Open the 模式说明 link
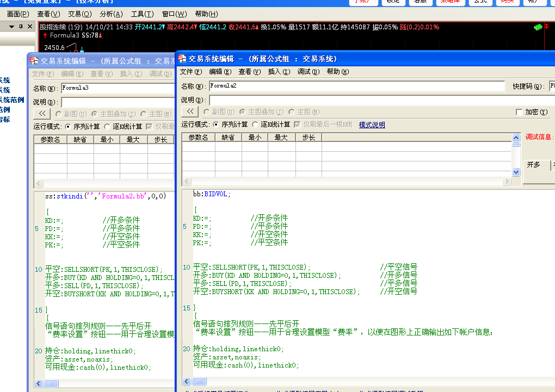This screenshot has width=555, height=392. coord(372,125)
